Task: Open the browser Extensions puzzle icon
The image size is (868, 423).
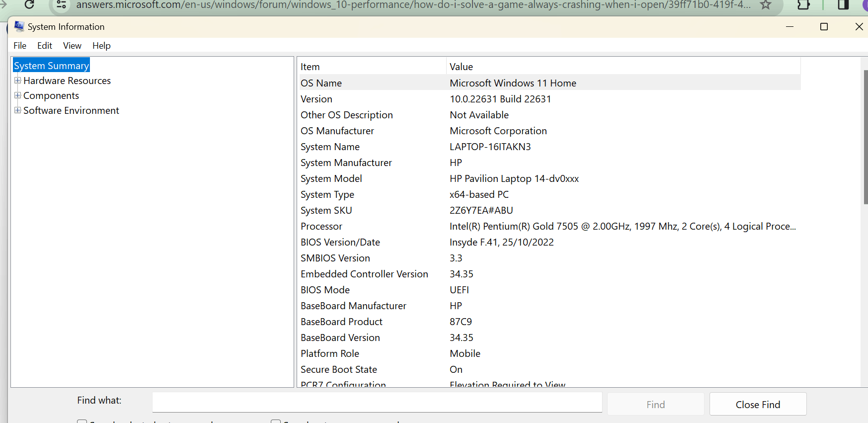Action: 803,4
